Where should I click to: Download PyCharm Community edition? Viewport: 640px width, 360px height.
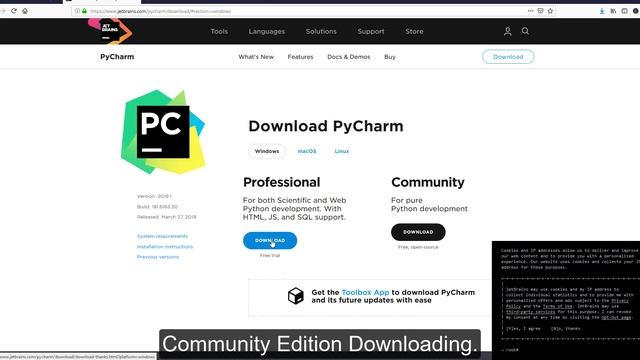pyautogui.click(x=418, y=232)
